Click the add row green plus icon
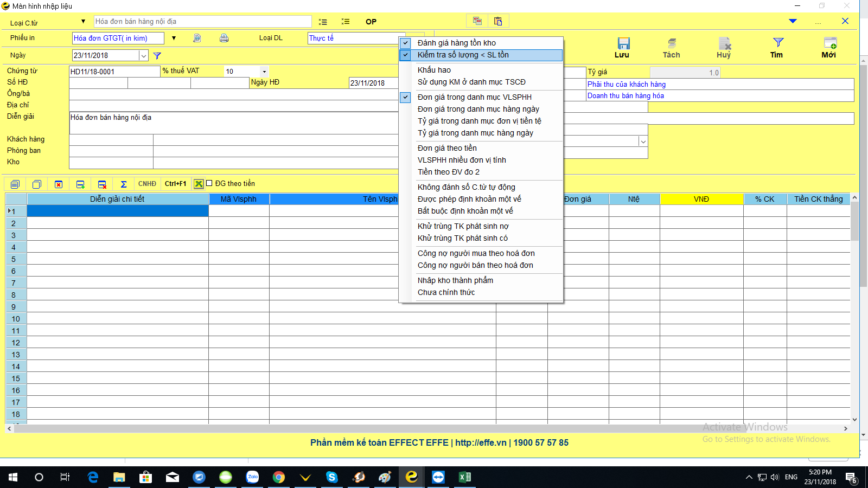 pyautogui.click(x=80, y=184)
